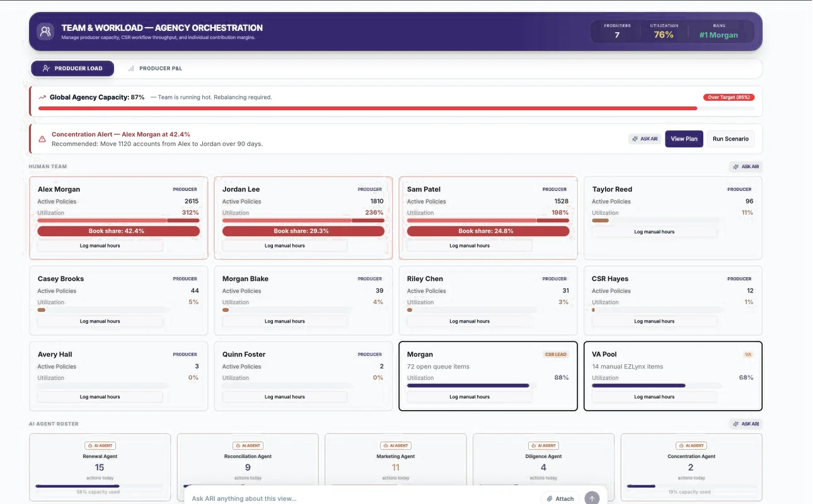This screenshot has height=504, width=813.
Task: Click the AI Agent badge on Renewal Agent
Action: pos(100,445)
